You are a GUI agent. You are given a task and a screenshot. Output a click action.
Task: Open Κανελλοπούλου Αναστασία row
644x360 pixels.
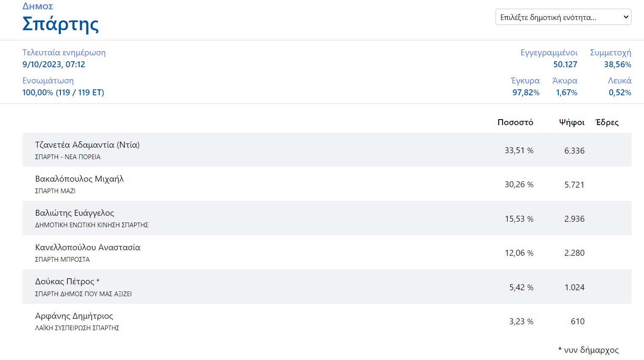[327, 252]
